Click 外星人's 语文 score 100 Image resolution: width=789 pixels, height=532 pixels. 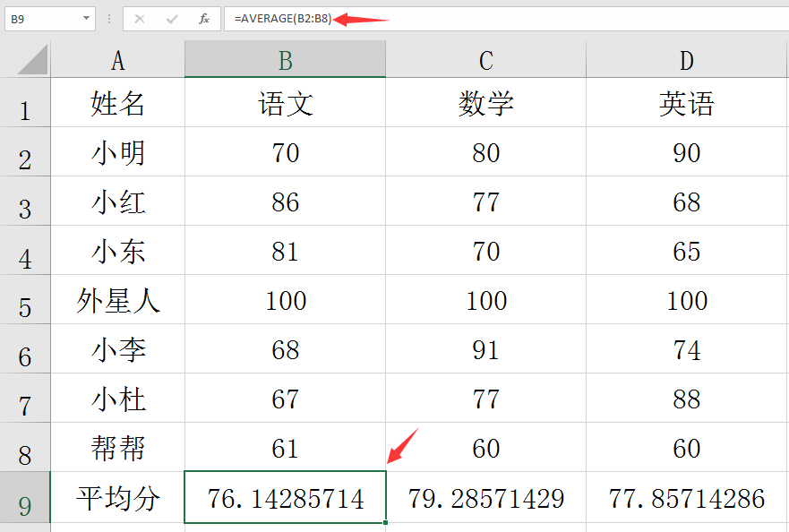coord(286,299)
